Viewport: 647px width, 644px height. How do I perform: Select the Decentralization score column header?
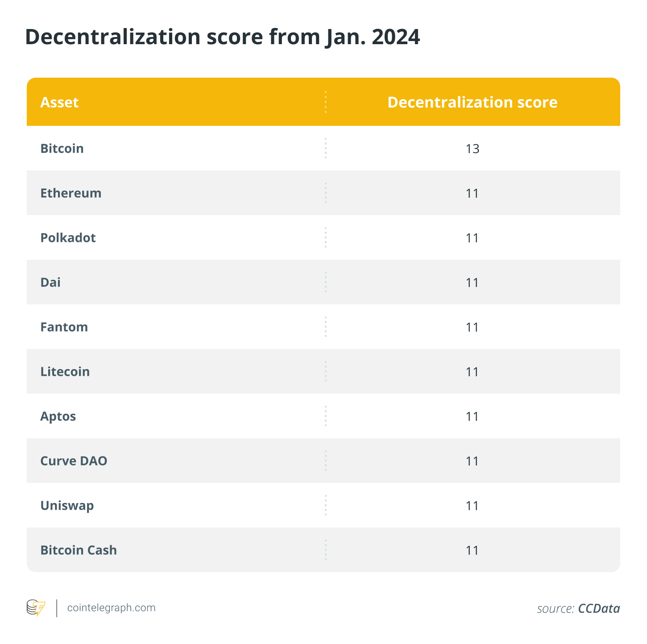473,102
